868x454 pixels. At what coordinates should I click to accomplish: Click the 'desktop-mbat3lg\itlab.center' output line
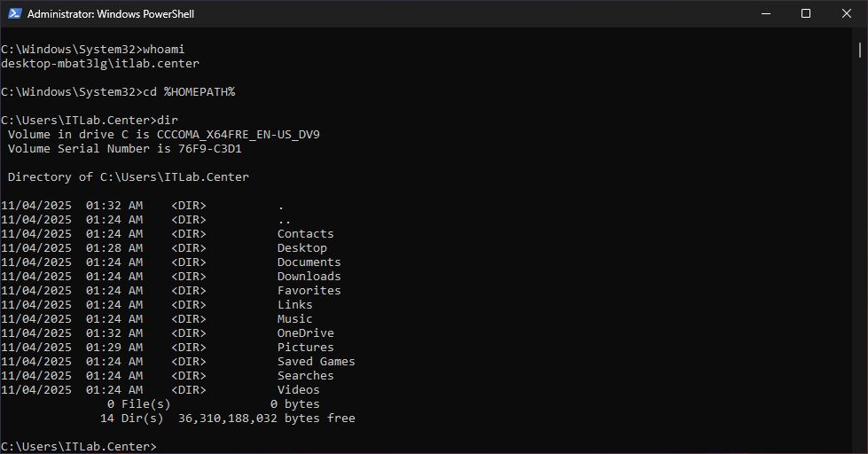tap(100, 64)
